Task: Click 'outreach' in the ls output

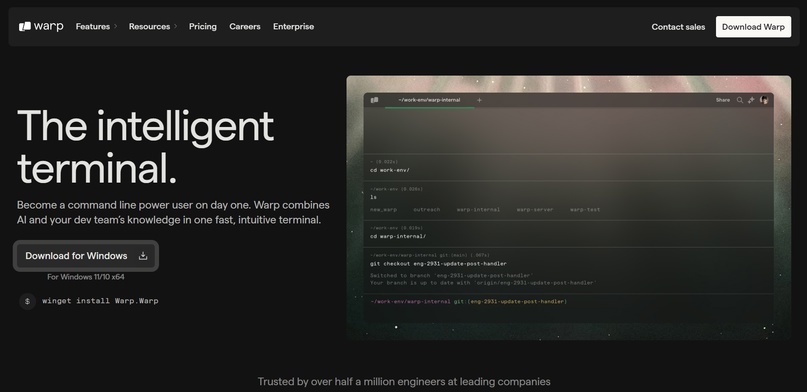Action: pyautogui.click(x=427, y=209)
